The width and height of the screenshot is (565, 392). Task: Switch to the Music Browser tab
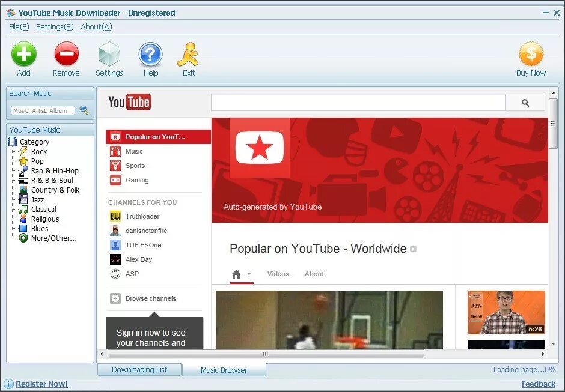pyautogui.click(x=224, y=370)
